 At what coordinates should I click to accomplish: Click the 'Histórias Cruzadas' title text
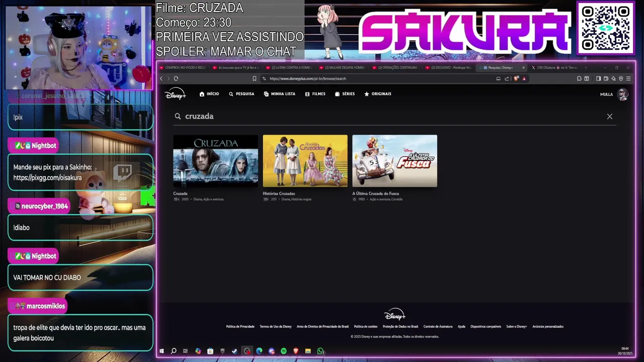[x=279, y=194]
